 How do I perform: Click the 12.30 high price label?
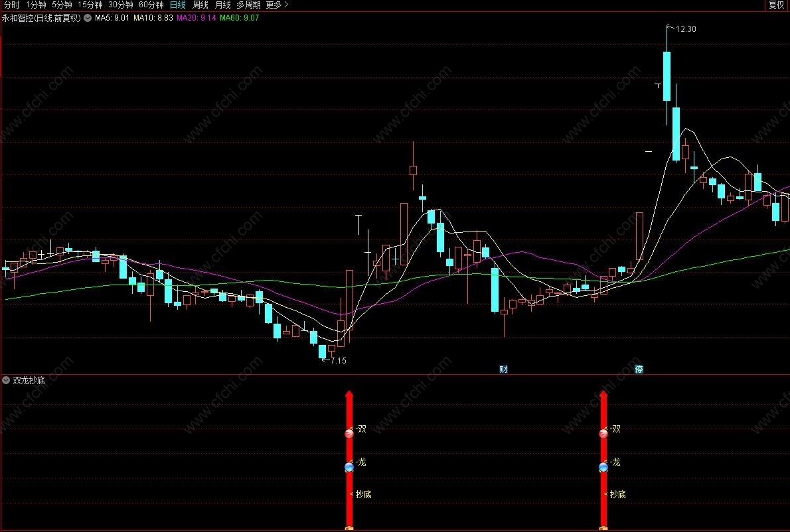(x=685, y=29)
